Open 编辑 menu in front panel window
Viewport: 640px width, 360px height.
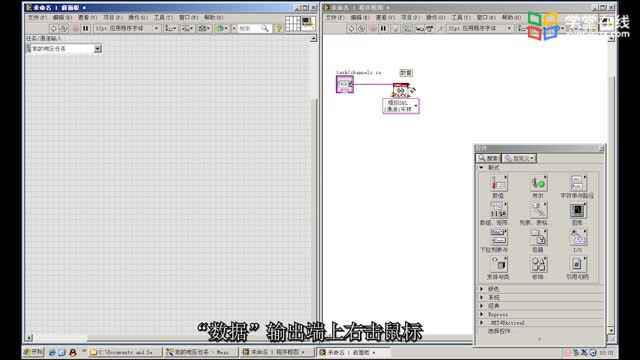click(62, 18)
